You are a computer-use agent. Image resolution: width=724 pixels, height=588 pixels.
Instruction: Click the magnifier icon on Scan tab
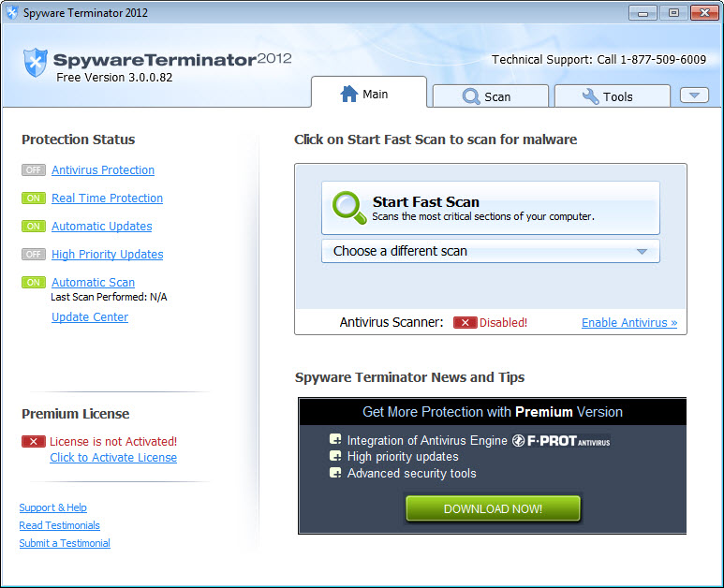[x=471, y=96]
